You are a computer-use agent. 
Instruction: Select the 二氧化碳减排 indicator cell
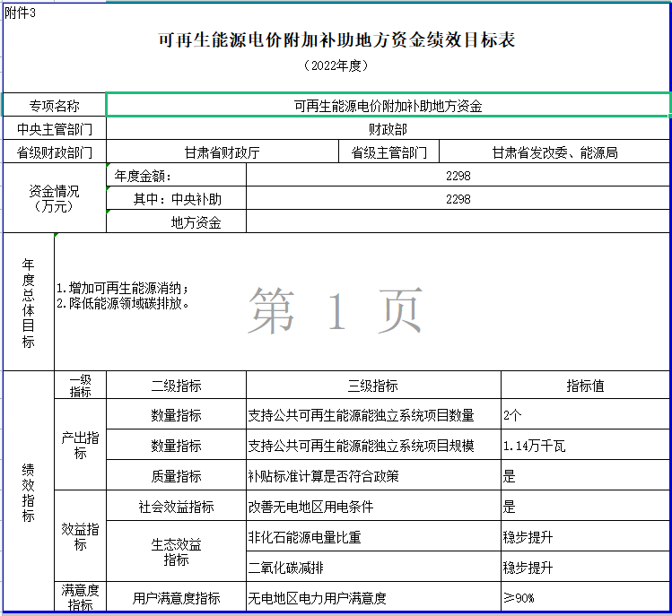point(372,568)
